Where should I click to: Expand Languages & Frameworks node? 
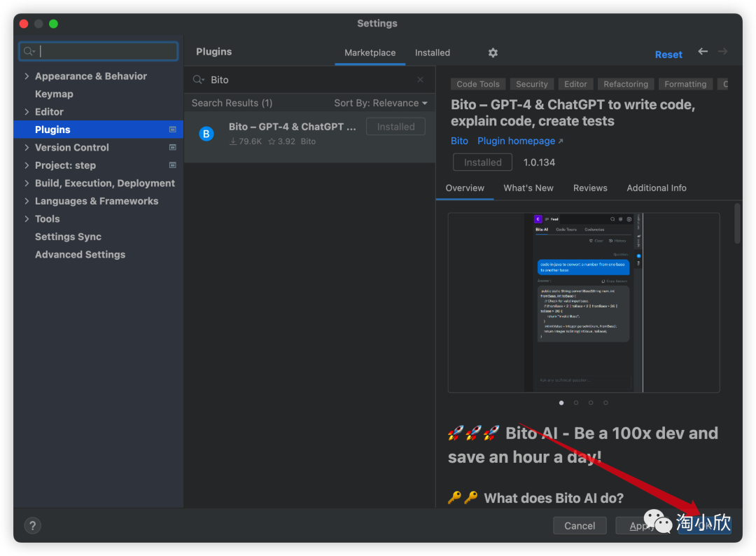click(27, 201)
